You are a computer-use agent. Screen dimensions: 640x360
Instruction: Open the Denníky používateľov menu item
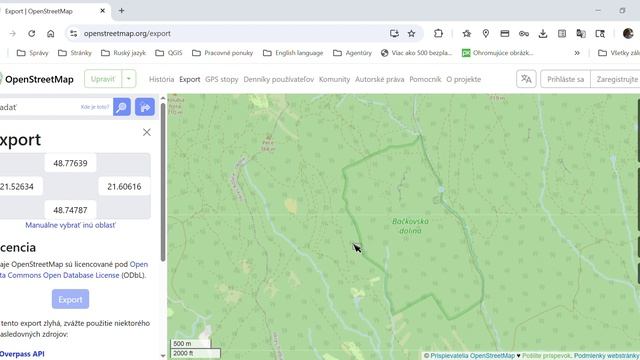pos(279,79)
